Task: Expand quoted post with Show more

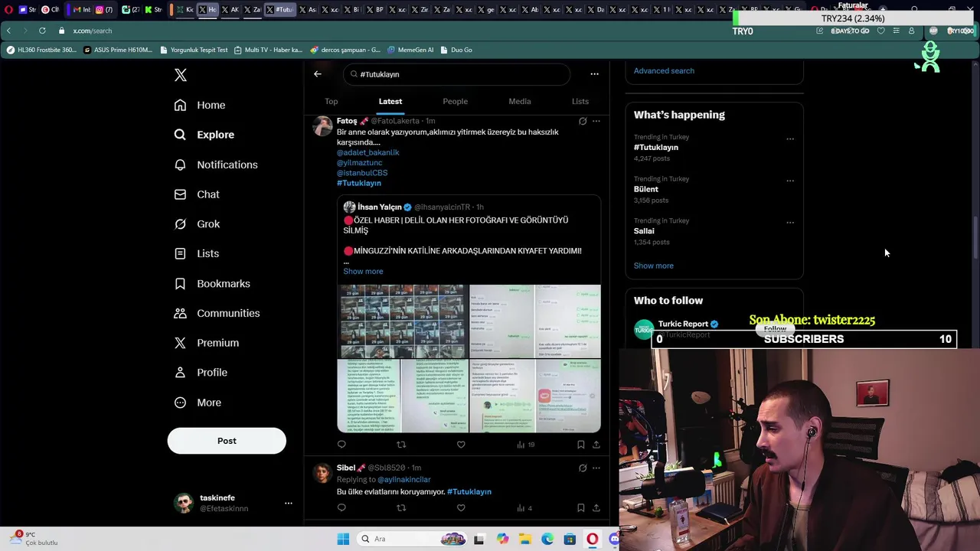Action: click(x=364, y=271)
